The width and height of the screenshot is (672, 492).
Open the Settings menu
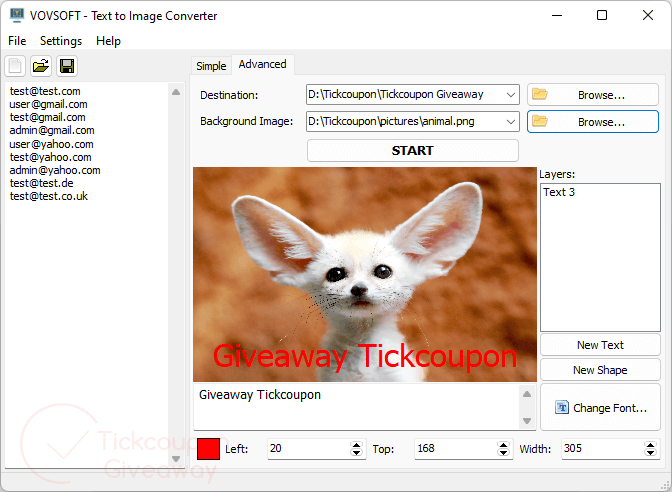click(61, 41)
